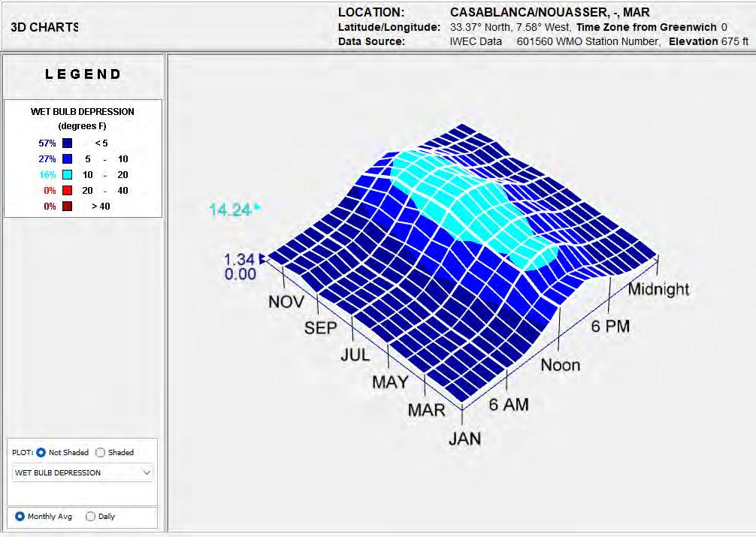This screenshot has width=756, height=537.
Task: Click the MAR month axis label
Action: tap(426, 410)
